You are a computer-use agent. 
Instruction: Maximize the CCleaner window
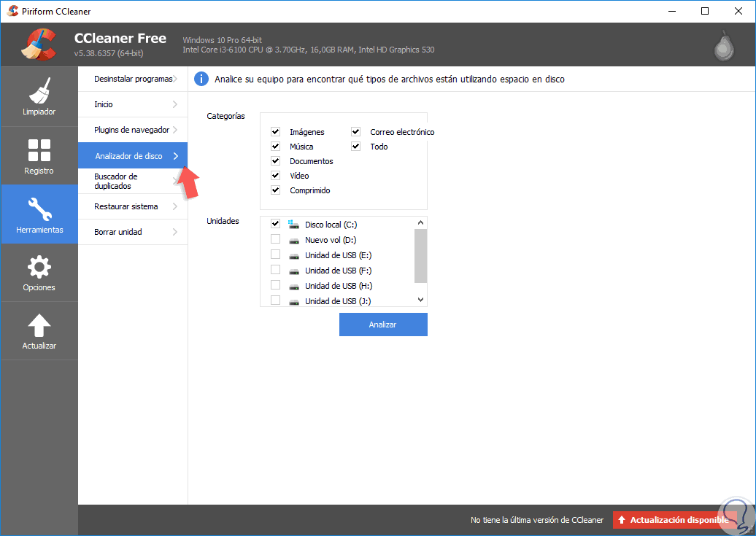point(705,11)
